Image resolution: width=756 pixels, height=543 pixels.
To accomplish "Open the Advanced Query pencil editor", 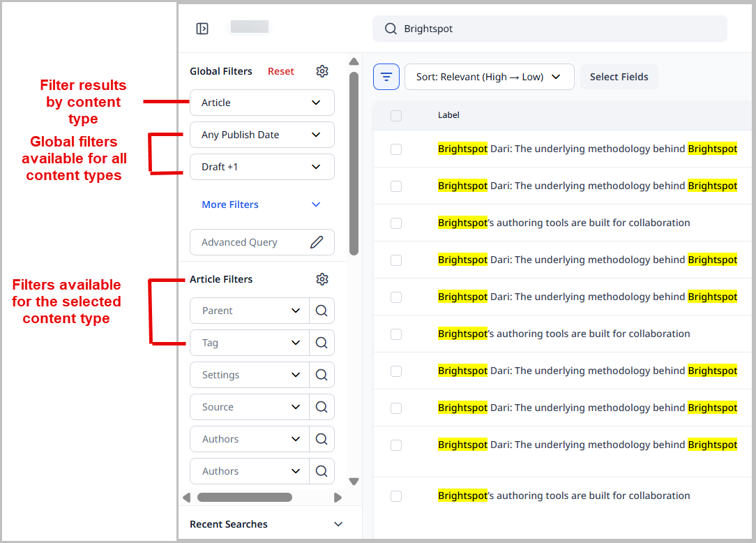I will [x=317, y=241].
